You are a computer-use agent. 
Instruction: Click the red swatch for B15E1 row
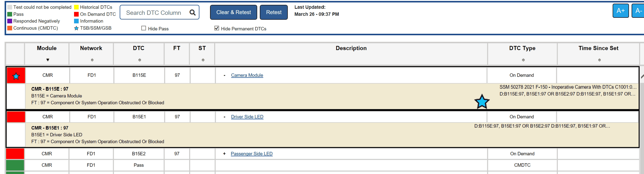(16, 117)
